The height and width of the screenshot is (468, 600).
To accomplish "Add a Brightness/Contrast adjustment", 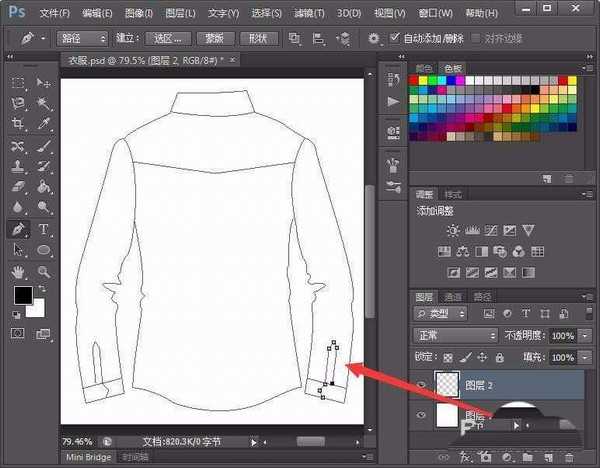I will pyautogui.click(x=455, y=230).
